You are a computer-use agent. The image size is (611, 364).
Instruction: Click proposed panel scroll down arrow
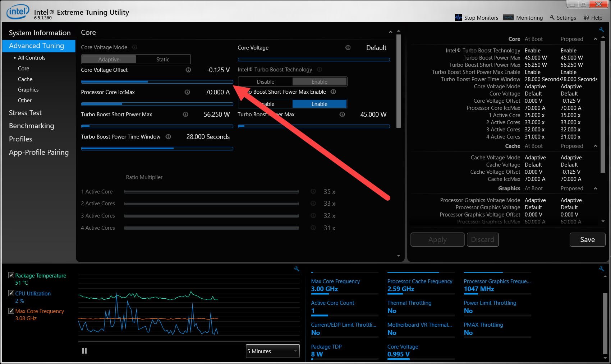(603, 221)
